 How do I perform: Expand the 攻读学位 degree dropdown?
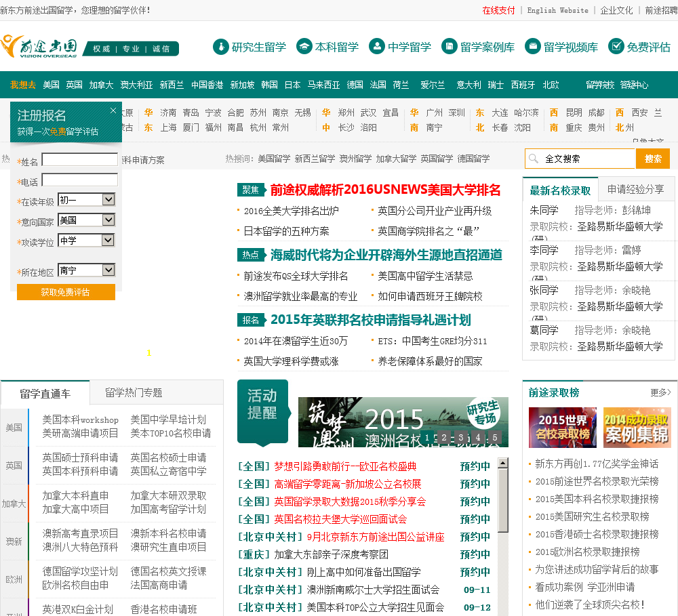coord(108,241)
